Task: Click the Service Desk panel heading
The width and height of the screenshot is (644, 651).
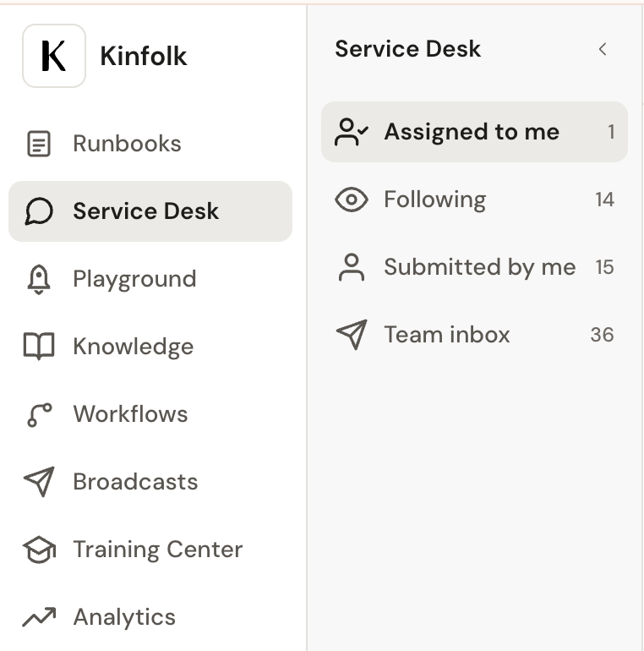Action: click(408, 49)
